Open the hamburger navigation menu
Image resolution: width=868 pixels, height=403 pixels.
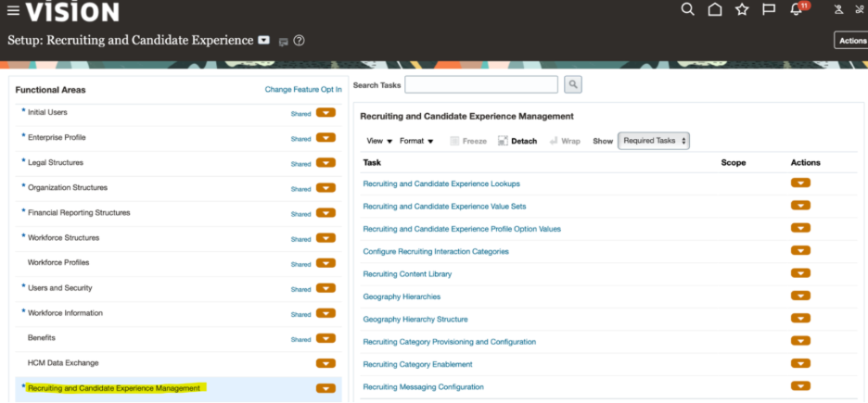13,11
